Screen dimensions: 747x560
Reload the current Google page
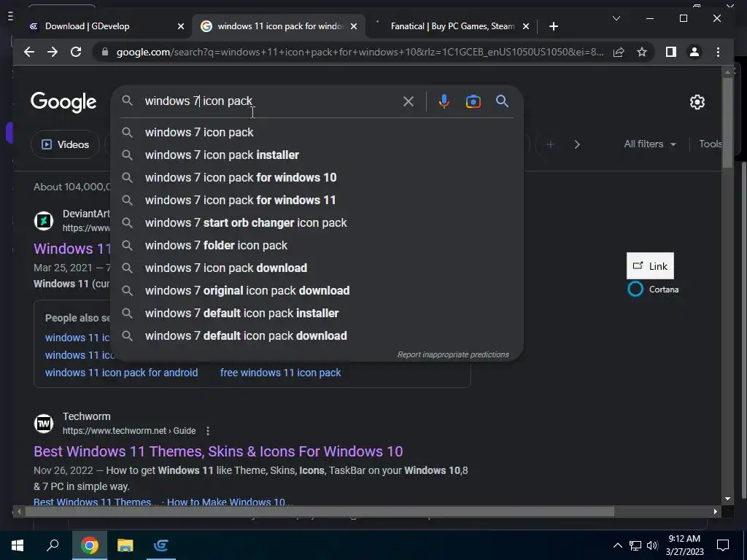[x=76, y=52]
